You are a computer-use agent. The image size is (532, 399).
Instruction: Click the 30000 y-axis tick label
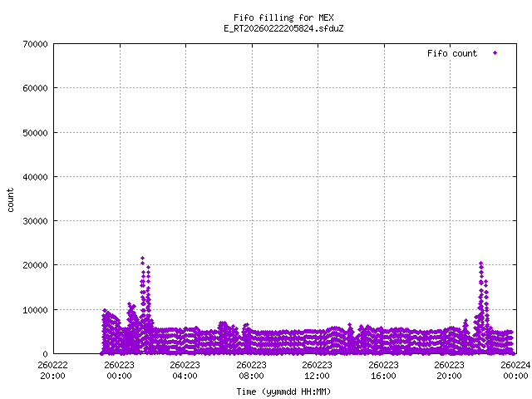[x=32, y=221]
